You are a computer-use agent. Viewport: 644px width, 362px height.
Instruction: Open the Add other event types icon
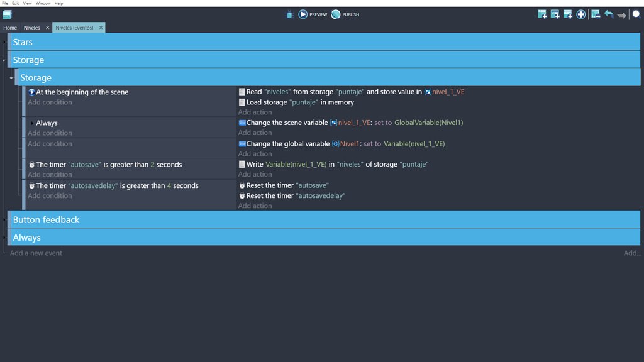click(580, 14)
